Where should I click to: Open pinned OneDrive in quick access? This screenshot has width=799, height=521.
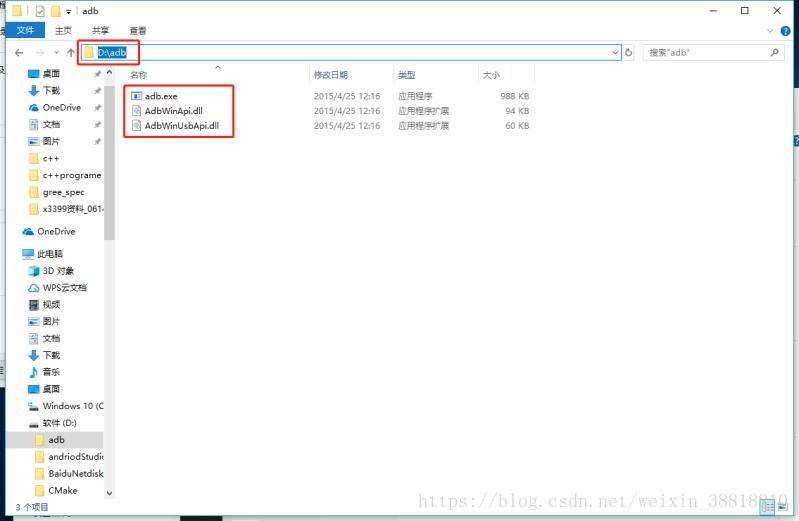[x=61, y=108]
